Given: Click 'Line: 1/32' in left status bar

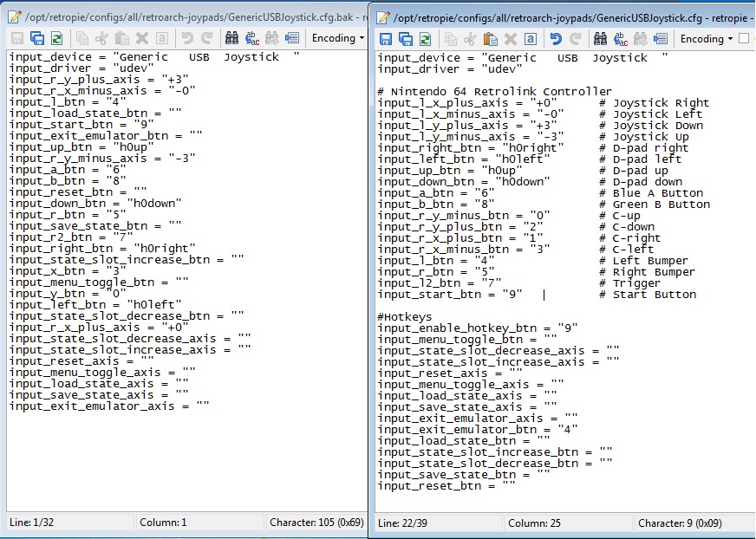Looking at the screenshot, I should 32,523.
